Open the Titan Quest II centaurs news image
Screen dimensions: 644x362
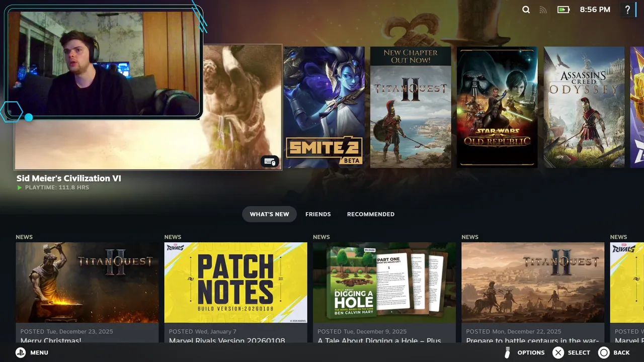(x=533, y=283)
